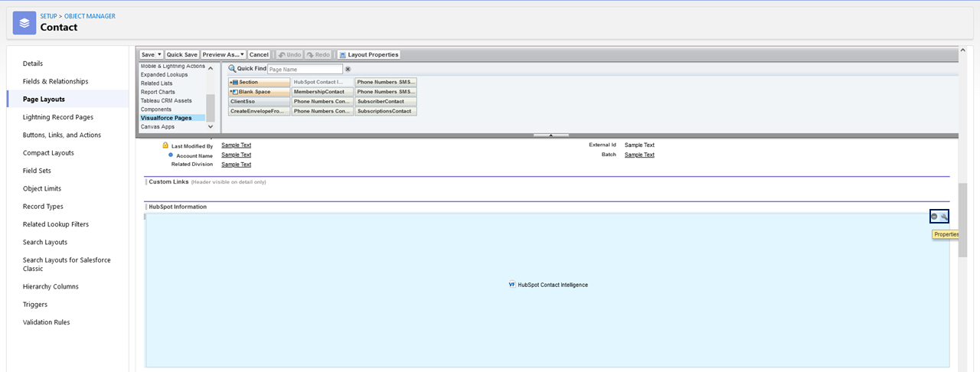Clear the Quick Find search box
980x372 pixels.
click(348, 69)
